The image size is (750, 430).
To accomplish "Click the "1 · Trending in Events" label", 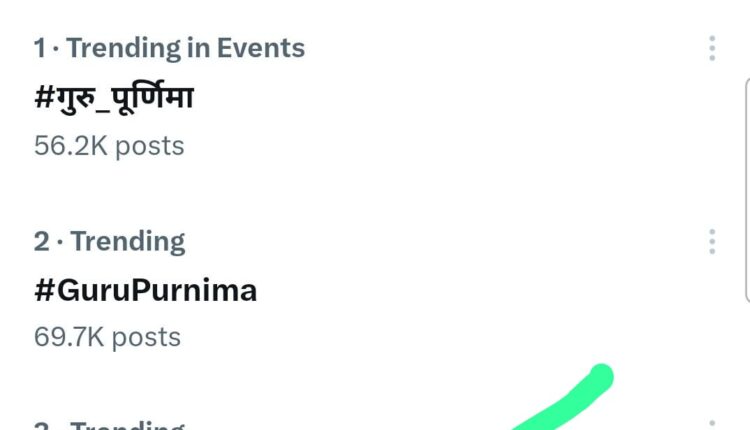I will click(169, 47).
